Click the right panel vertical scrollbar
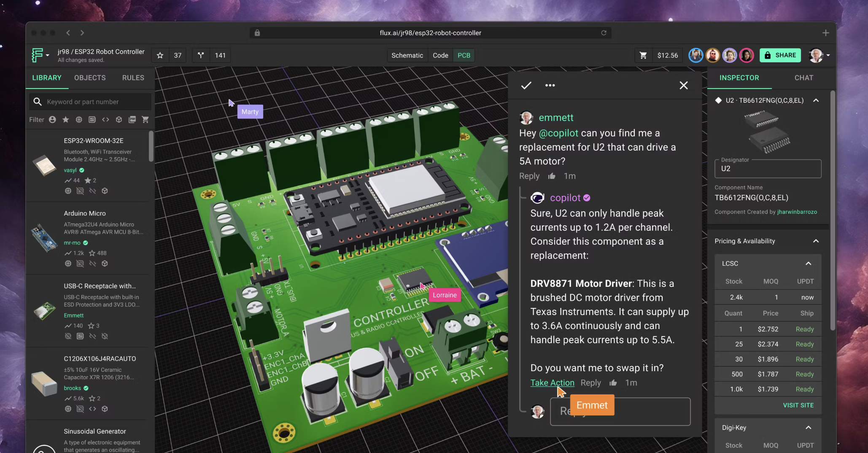This screenshot has height=453, width=868. (832, 211)
